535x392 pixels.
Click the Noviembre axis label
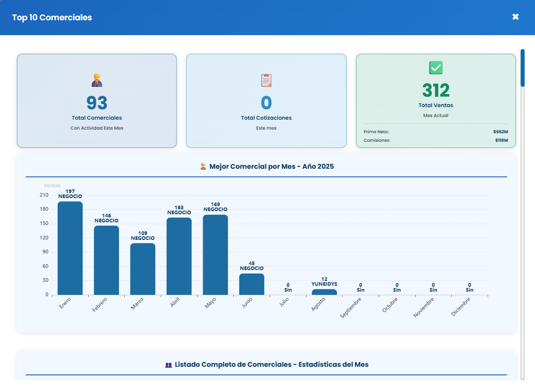(x=423, y=307)
